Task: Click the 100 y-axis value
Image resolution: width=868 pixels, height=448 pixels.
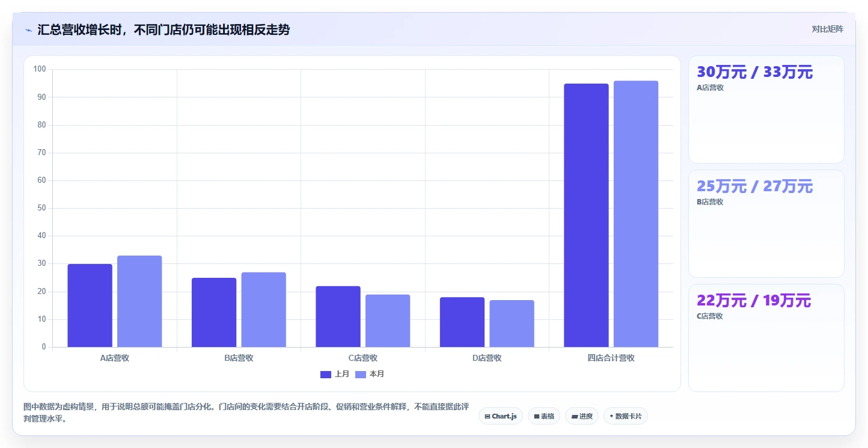Action: point(40,69)
